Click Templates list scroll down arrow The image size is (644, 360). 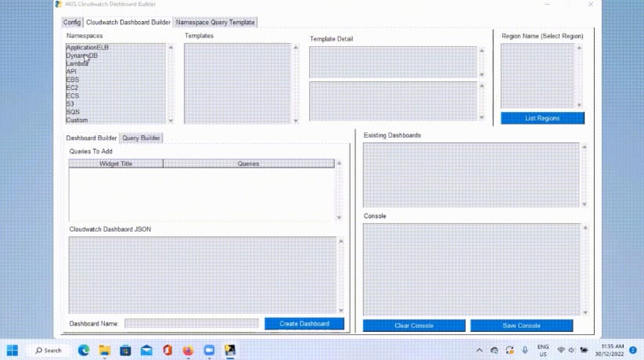point(296,121)
